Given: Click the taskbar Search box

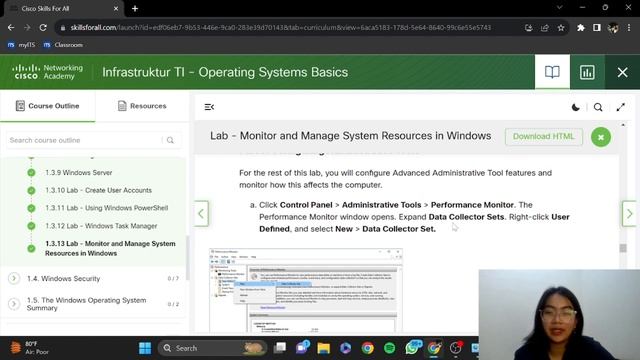Looking at the screenshot, I should (x=212, y=348).
